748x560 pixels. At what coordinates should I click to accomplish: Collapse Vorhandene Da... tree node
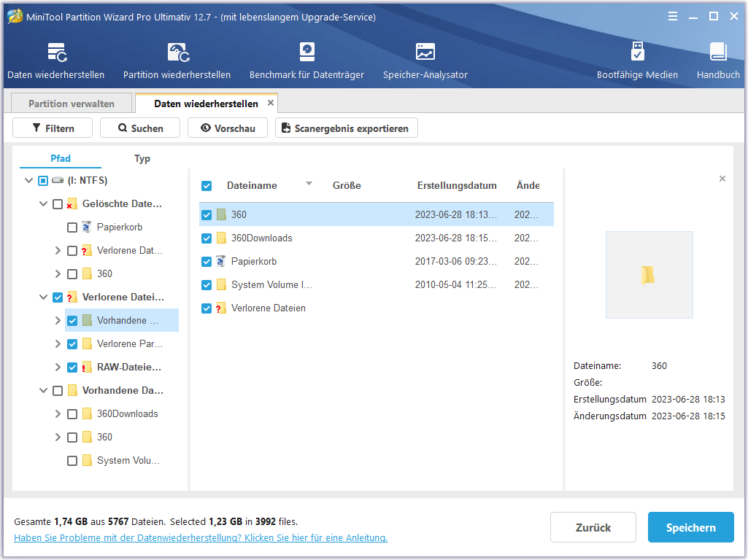tap(43, 391)
